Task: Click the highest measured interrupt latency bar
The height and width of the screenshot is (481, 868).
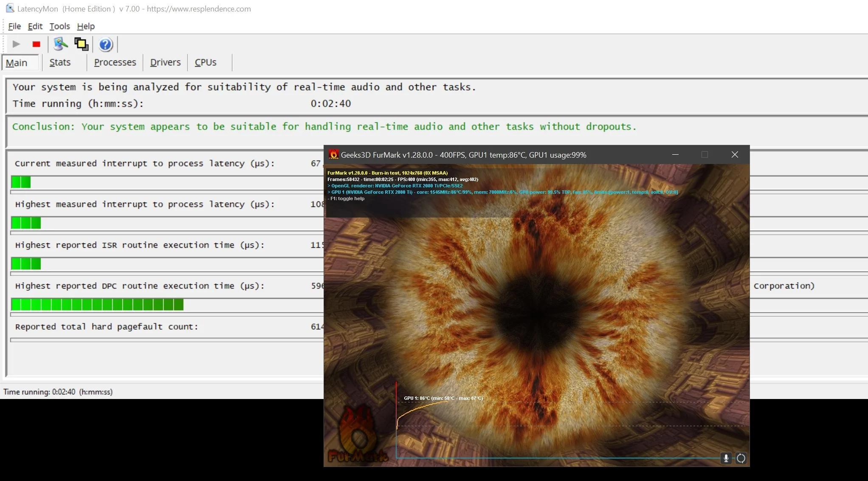Action: [x=26, y=223]
